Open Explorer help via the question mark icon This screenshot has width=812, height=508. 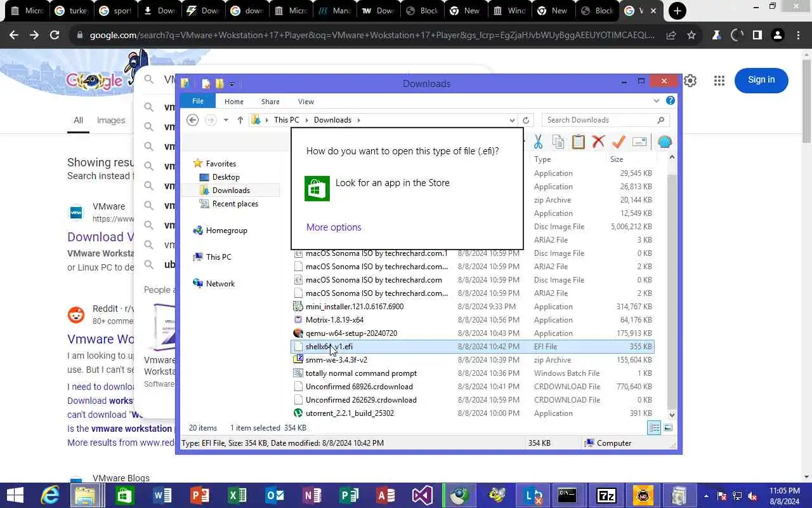point(671,100)
